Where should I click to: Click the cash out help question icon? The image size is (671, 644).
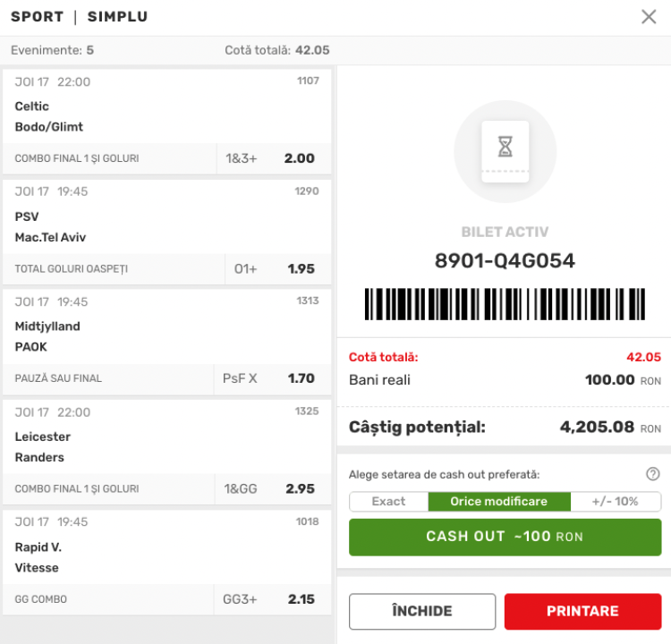[652, 474]
